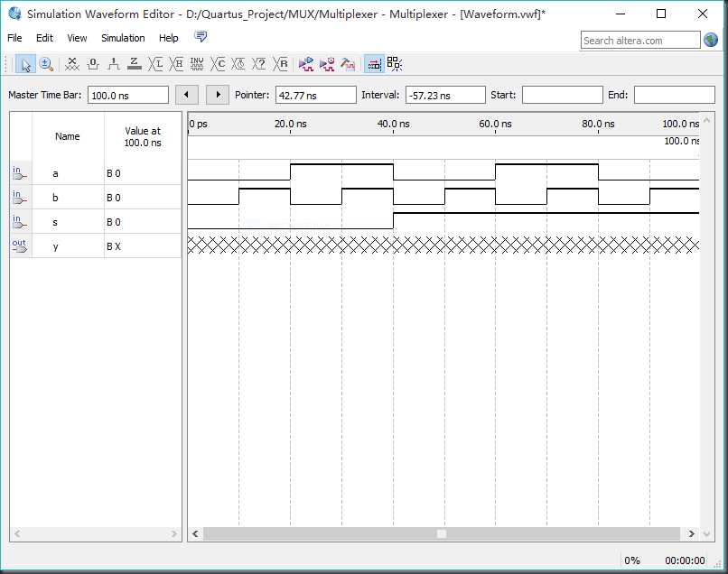Image resolution: width=728 pixels, height=574 pixels.
Task: Run Timing Simulation
Action: point(327,64)
